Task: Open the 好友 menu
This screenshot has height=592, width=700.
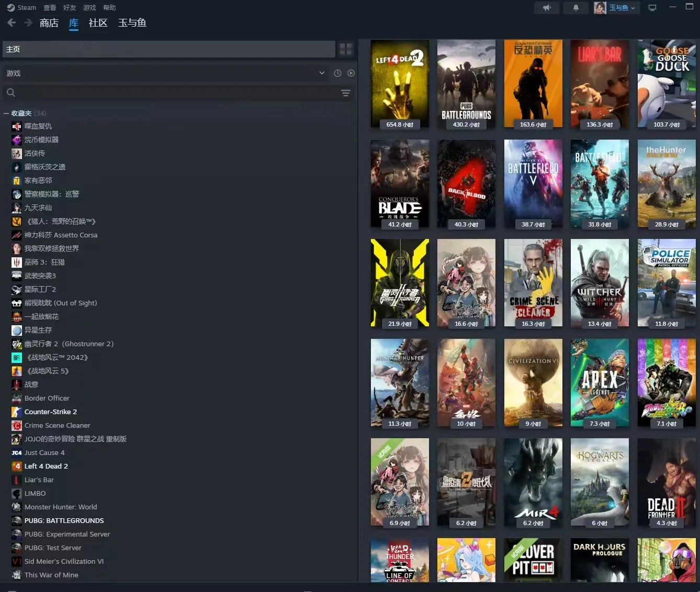Action: (70, 8)
